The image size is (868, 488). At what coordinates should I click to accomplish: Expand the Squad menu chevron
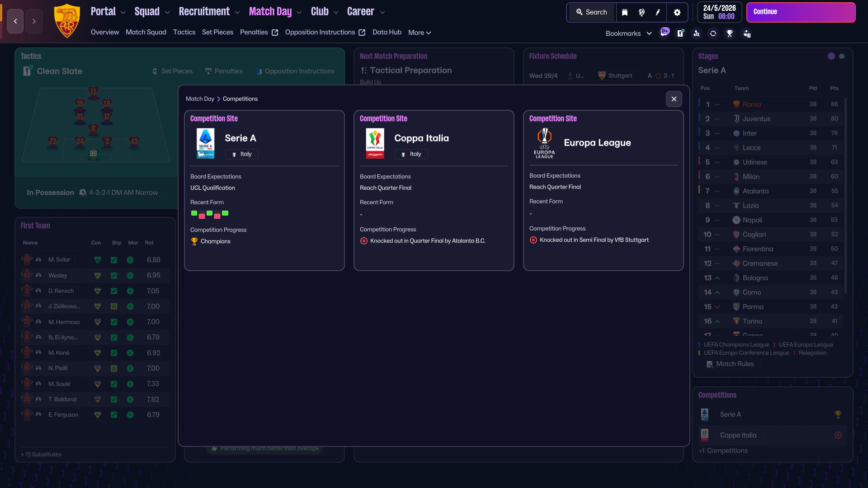[x=167, y=12]
